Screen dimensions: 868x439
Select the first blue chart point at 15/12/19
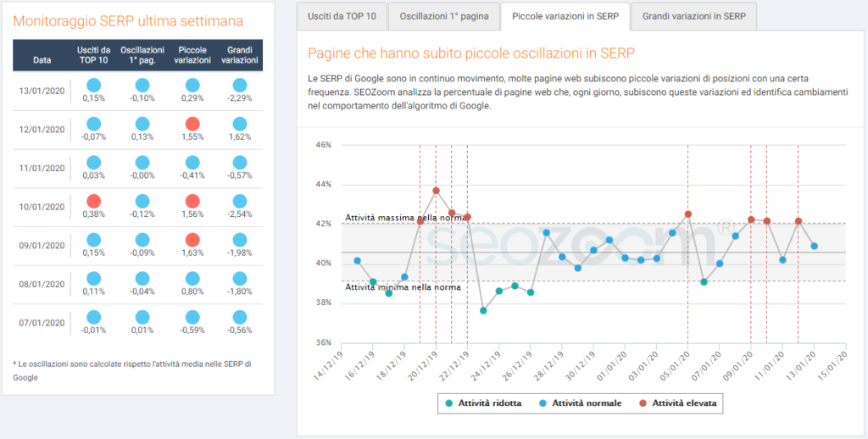(357, 261)
